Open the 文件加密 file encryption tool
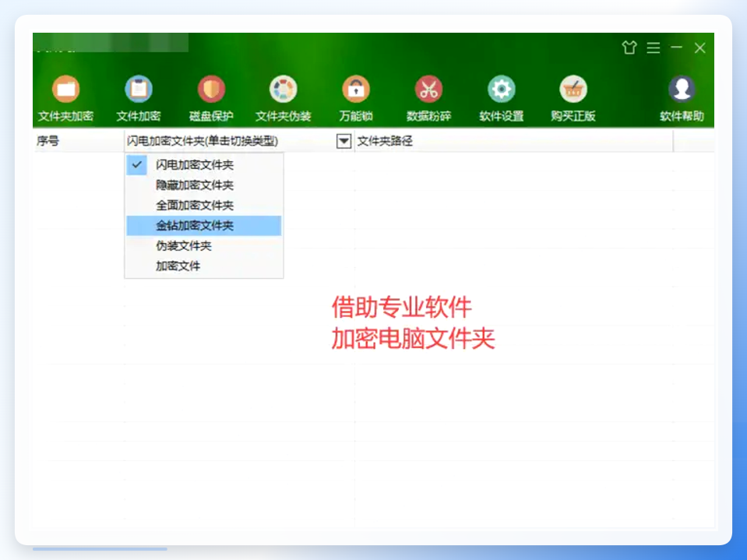747x560 pixels. 139,99
